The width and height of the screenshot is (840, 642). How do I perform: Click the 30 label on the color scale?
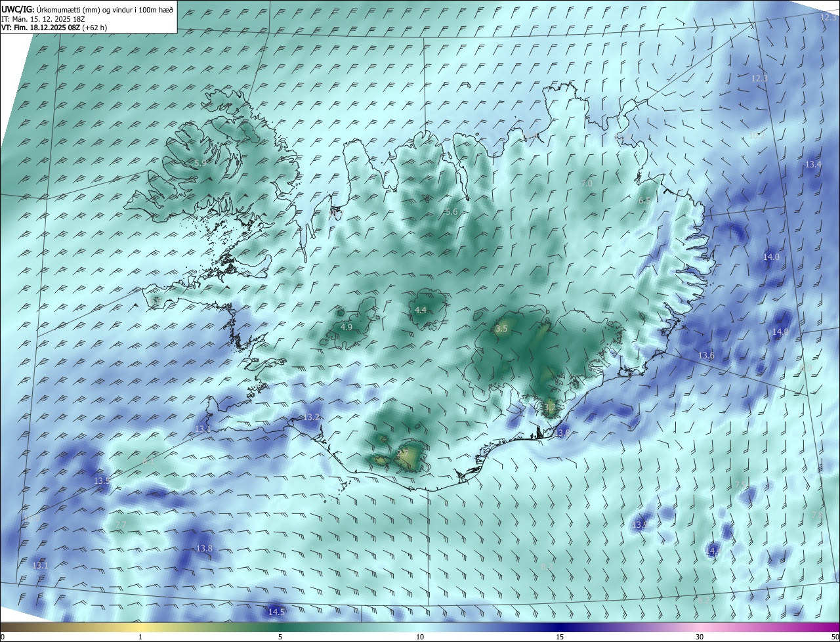(x=700, y=637)
